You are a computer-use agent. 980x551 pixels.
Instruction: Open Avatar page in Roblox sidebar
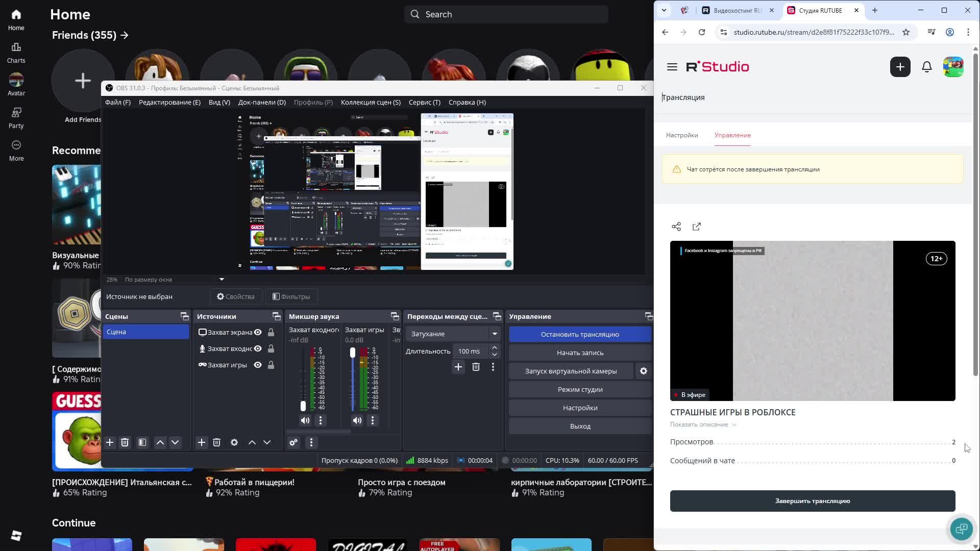[x=16, y=85]
